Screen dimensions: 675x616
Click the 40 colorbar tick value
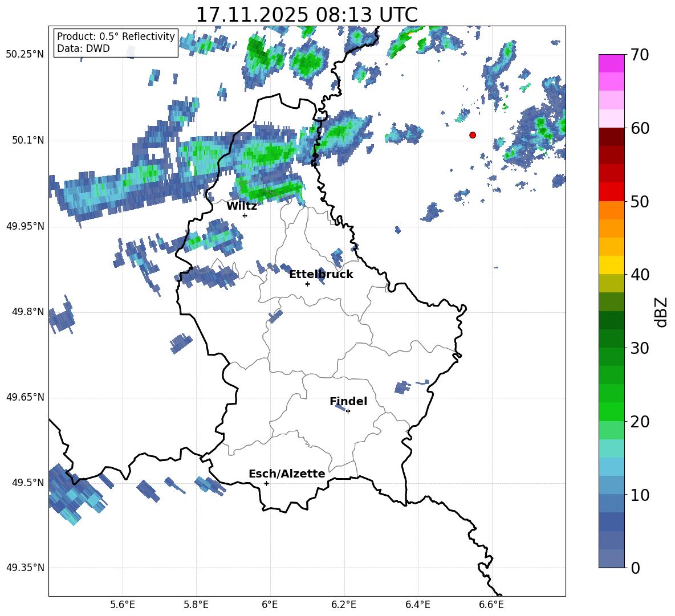coord(640,275)
